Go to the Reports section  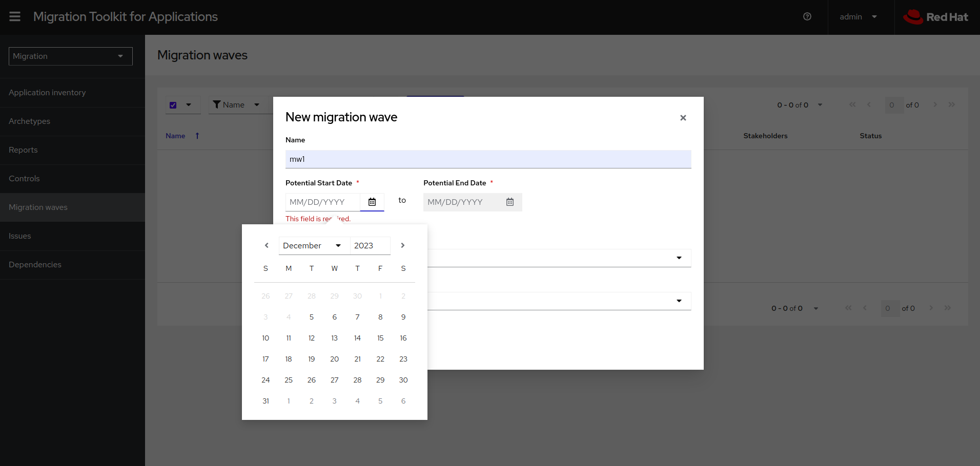click(x=23, y=150)
